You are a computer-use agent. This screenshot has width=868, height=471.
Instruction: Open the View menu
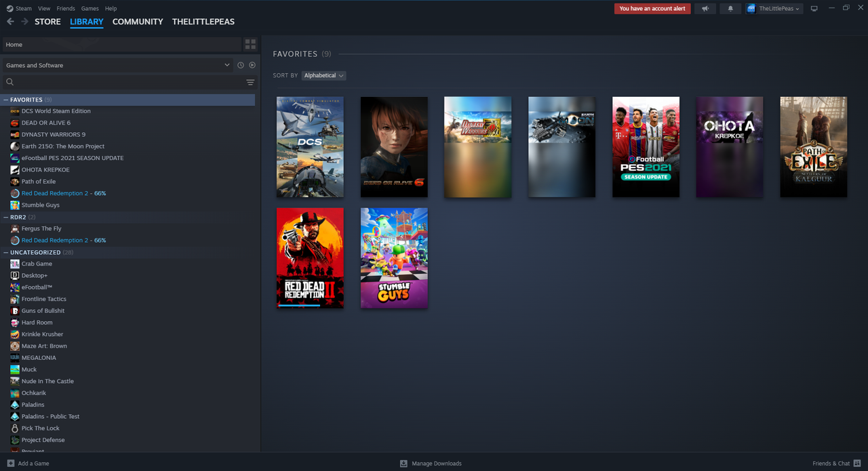44,9
